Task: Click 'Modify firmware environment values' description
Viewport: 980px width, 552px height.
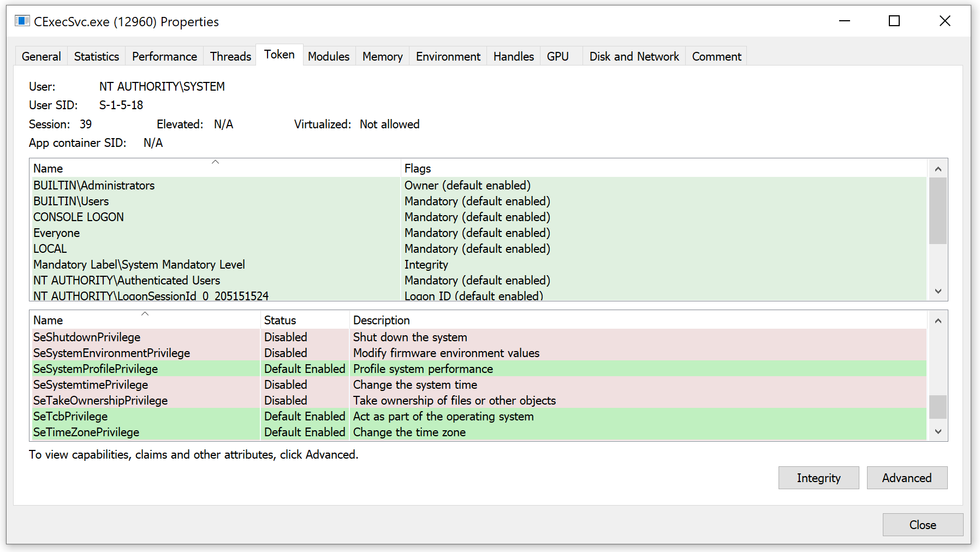Action: point(446,353)
